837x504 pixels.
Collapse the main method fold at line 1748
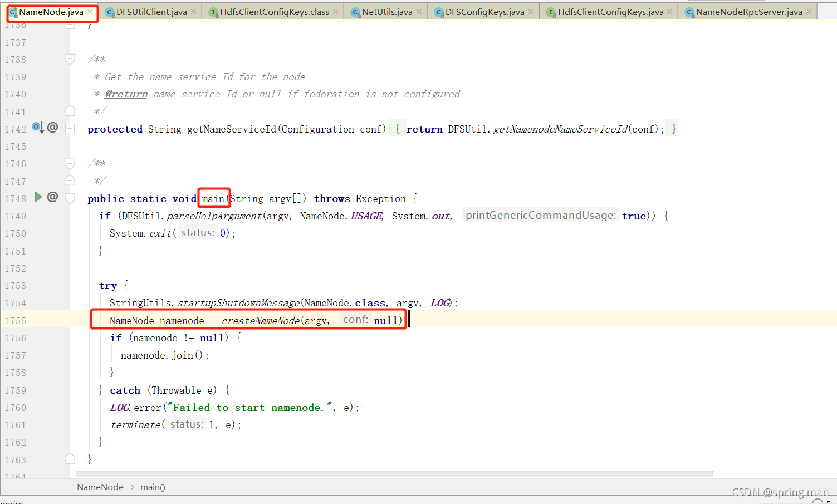[70, 198]
